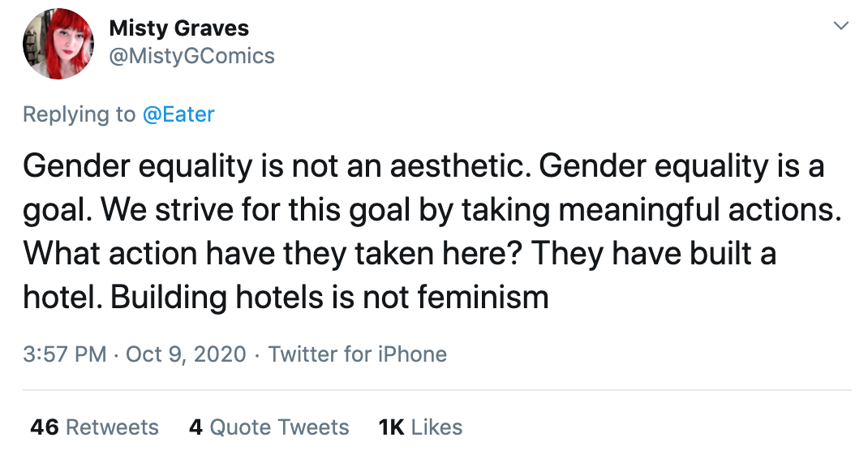Click the Misty Graves display name

click(178, 28)
